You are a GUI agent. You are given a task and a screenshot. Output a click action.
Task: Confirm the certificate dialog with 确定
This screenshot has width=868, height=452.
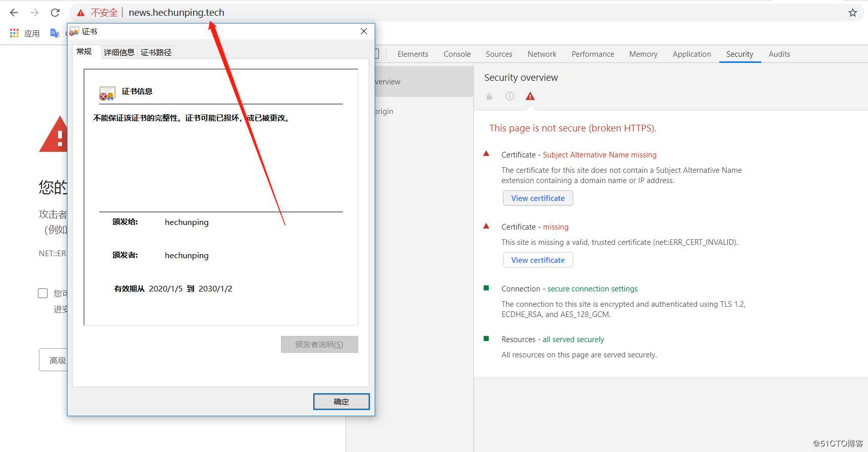[341, 401]
